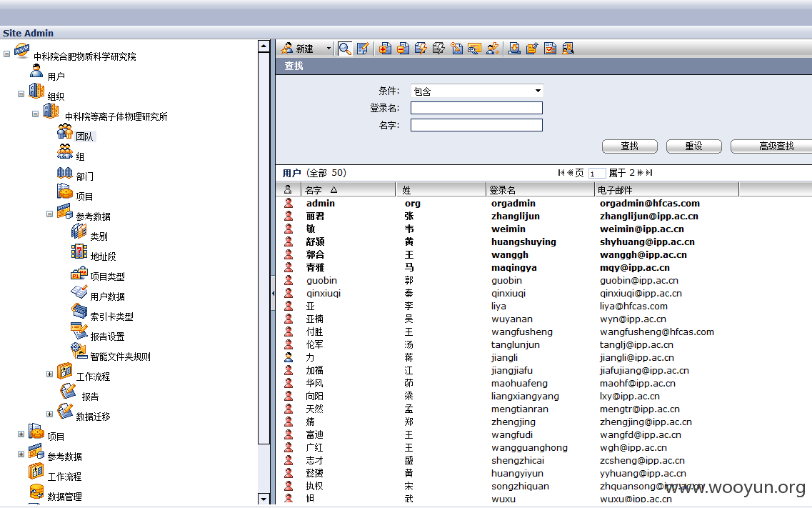Click the toolbar document icon with red plus
This screenshot has width=812, height=508.
coord(385,49)
